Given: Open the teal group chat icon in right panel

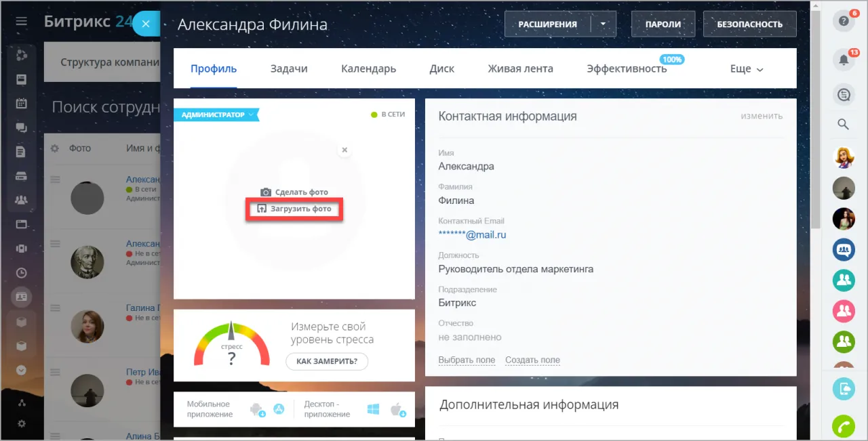Looking at the screenshot, I should (x=844, y=280).
